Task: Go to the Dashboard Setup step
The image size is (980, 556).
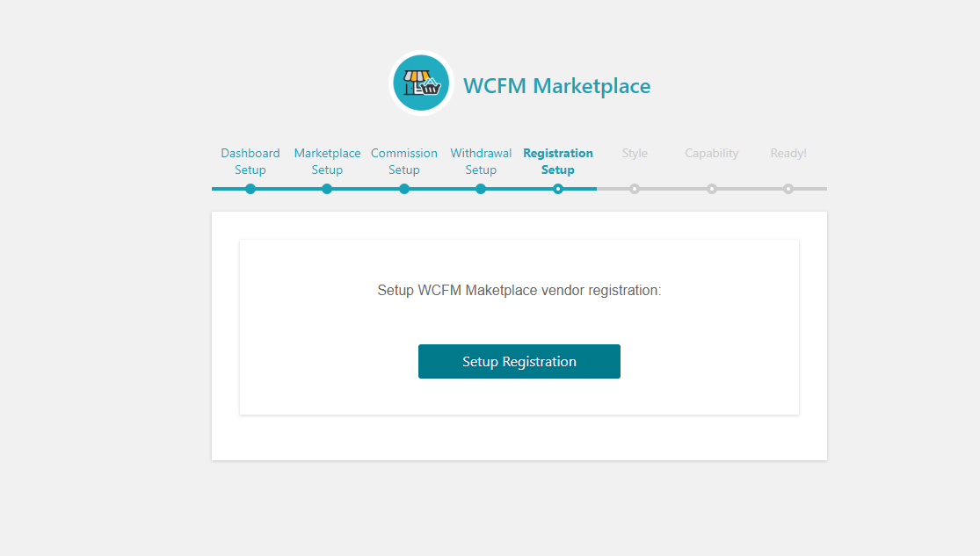Action: (x=250, y=161)
